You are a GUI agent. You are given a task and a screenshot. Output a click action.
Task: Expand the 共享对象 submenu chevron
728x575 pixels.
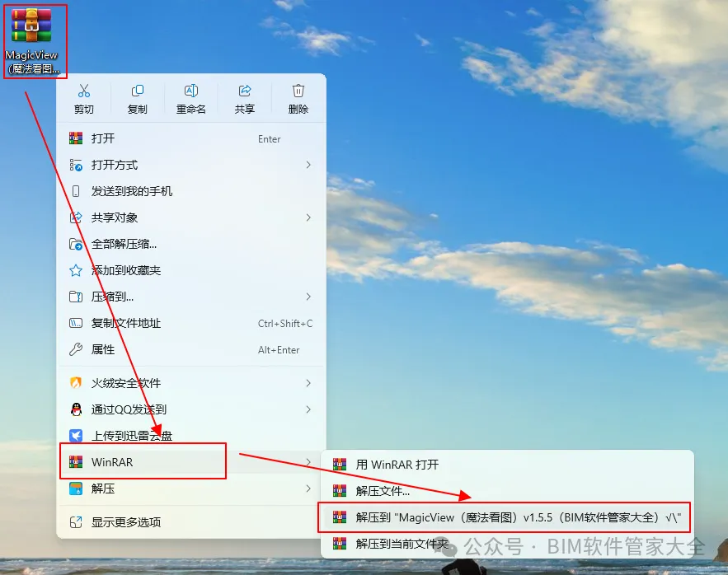(x=308, y=217)
